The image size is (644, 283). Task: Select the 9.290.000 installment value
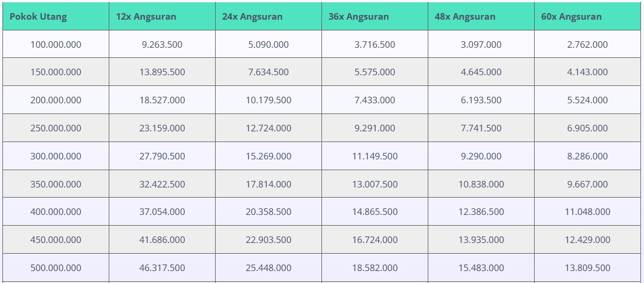click(x=481, y=156)
